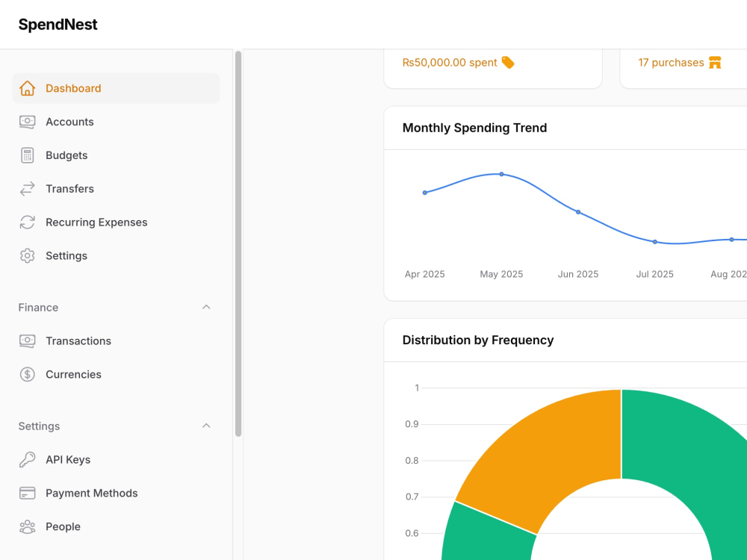Click the Jun 2025 axis label
The height and width of the screenshot is (560, 747).
(x=578, y=274)
